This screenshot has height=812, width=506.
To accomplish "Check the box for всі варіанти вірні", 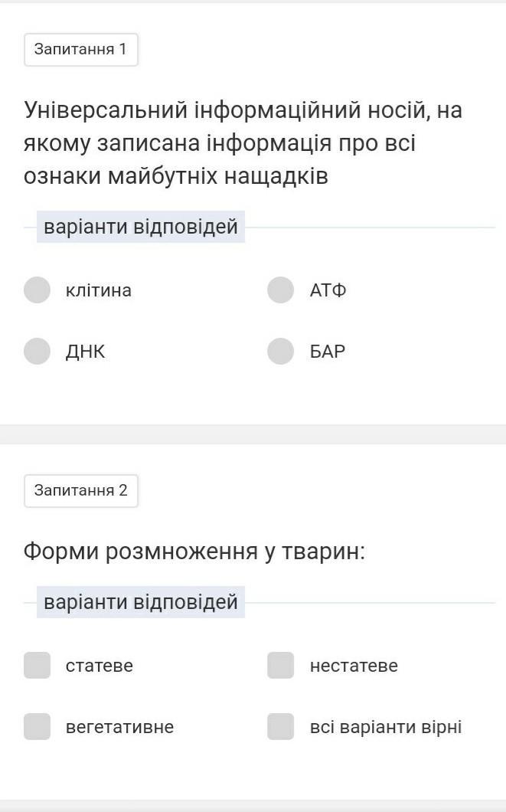I will tap(281, 727).
